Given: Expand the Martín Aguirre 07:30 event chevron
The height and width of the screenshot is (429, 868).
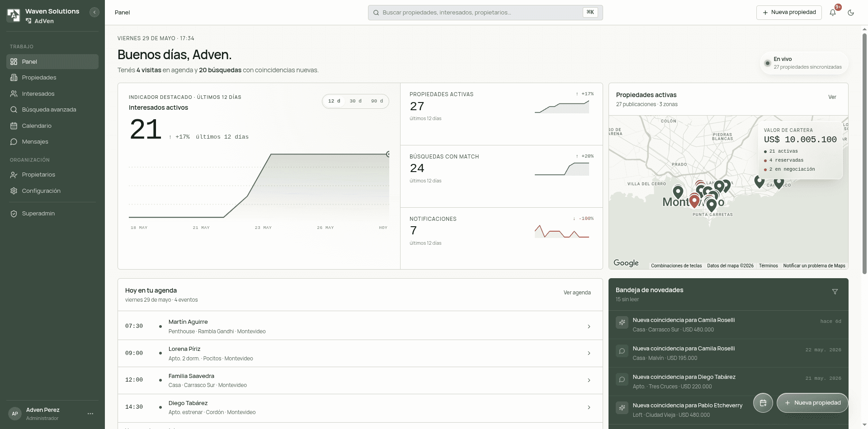Looking at the screenshot, I should (x=589, y=326).
